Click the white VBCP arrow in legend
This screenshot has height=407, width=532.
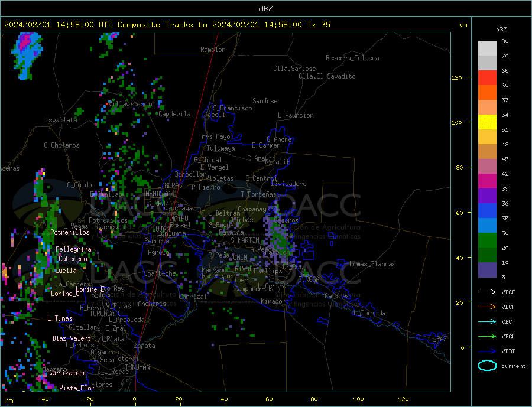coord(487,292)
